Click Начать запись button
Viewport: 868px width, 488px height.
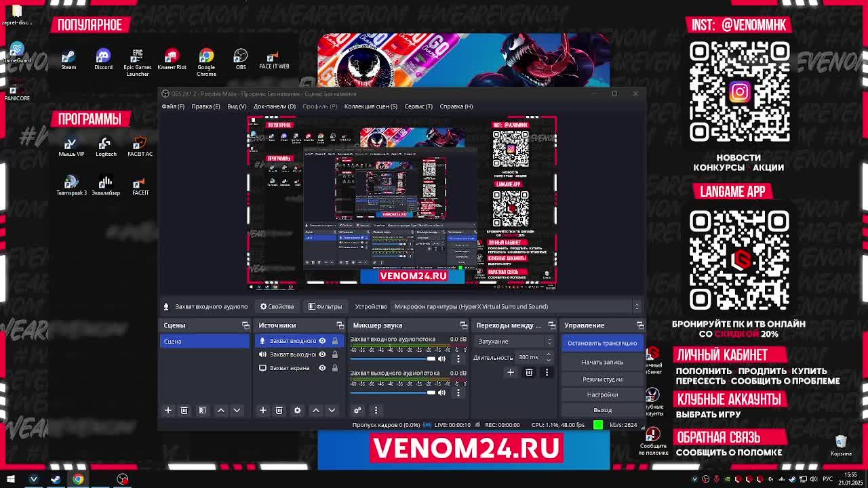point(602,362)
